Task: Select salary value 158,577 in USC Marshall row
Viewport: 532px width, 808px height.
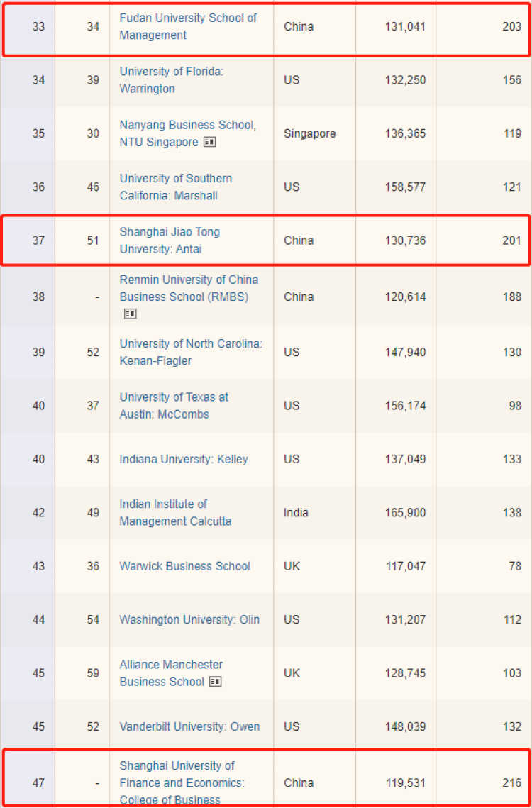Action: (x=405, y=187)
